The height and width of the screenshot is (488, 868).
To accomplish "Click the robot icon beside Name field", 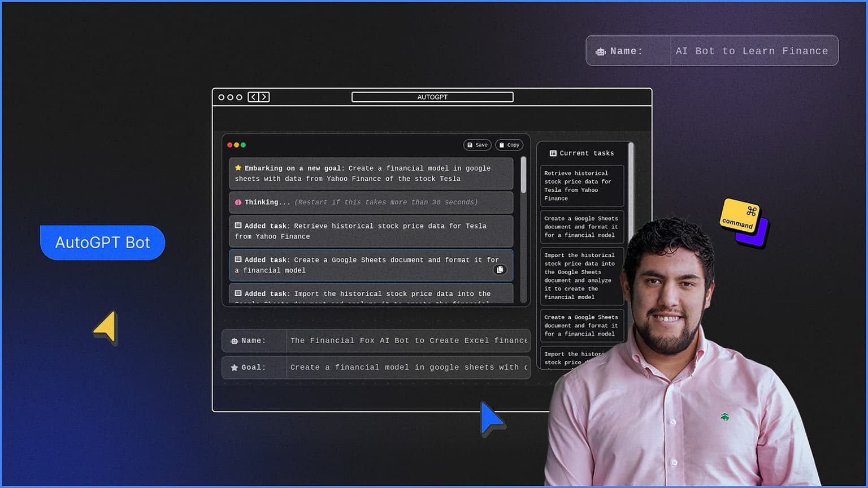I will point(235,341).
